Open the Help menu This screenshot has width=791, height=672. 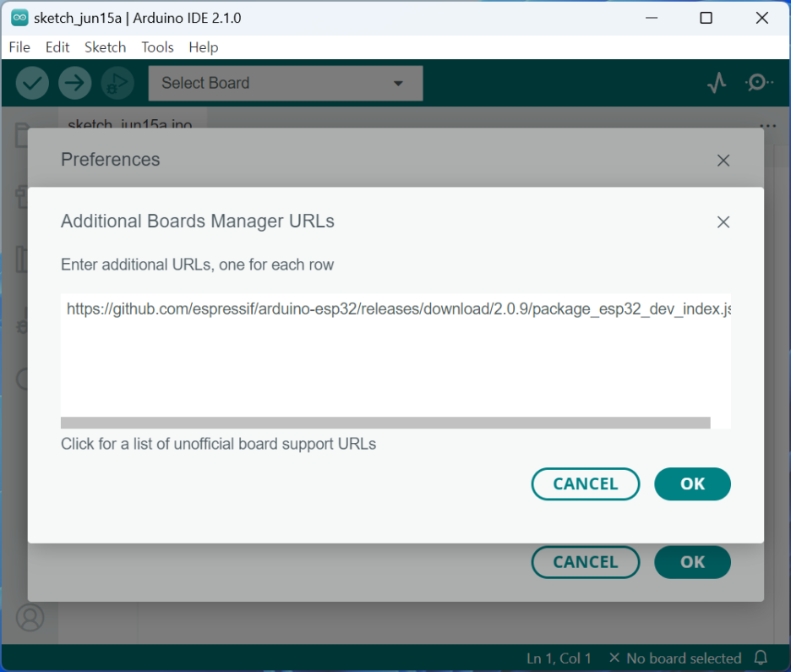click(x=204, y=47)
